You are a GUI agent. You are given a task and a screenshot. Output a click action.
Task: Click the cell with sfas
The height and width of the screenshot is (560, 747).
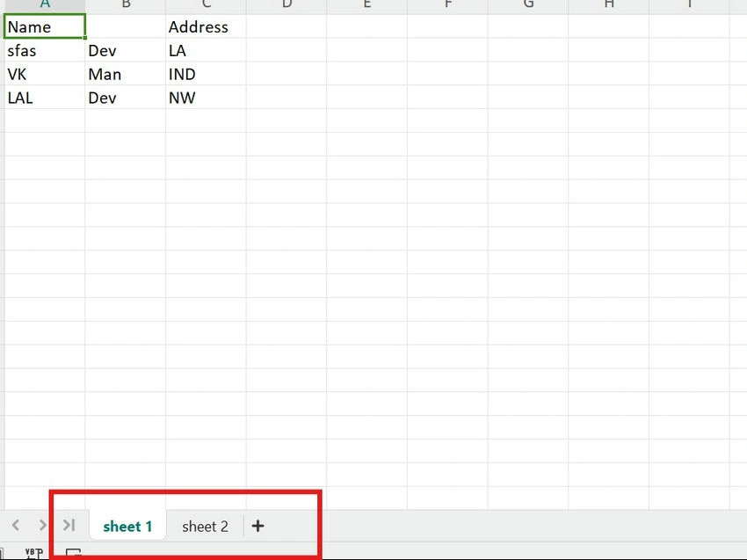[x=45, y=50]
